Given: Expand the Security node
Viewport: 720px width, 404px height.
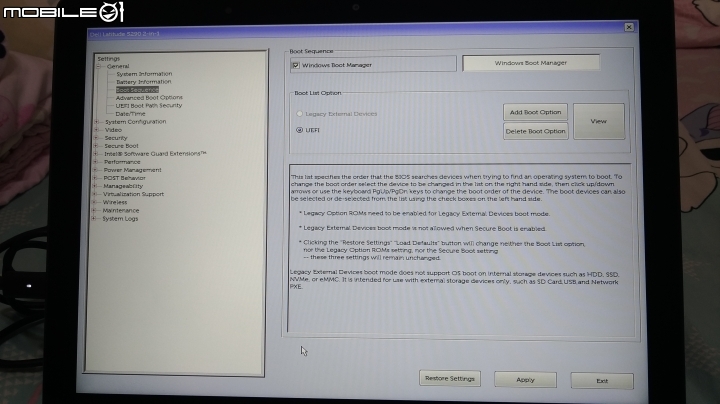Looking at the screenshot, I should click(96, 138).
